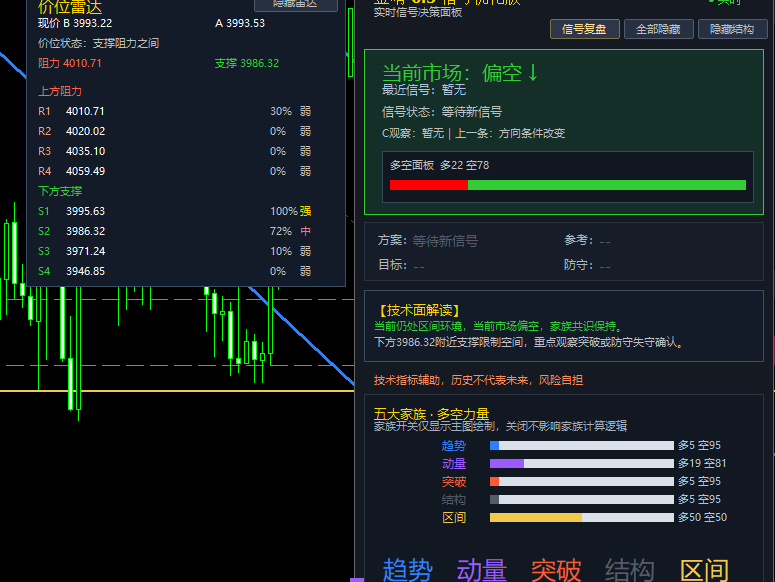Viewport: 775px width, 582px height.
Task: Click the lowest green candlestick wick
Action: coord(79,415)
